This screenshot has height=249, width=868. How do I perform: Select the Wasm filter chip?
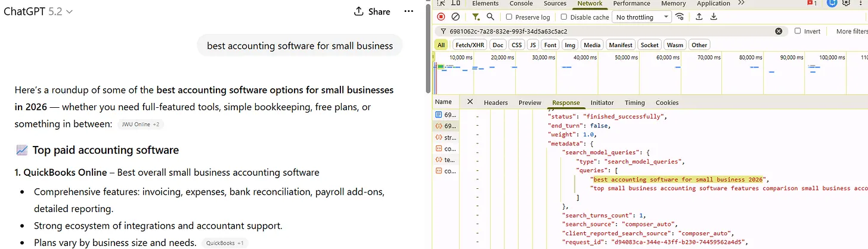point(675,45)
